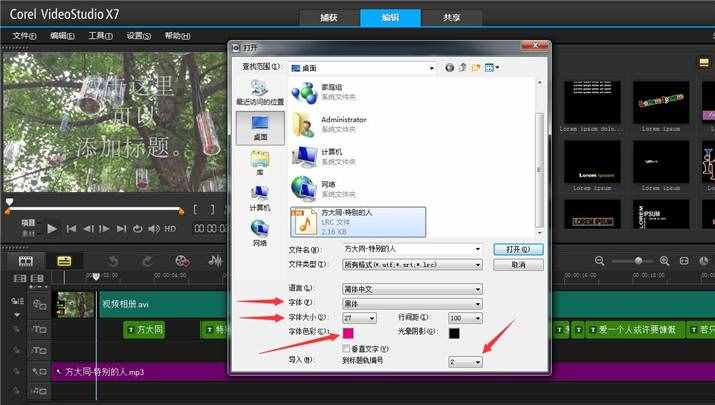Select the 视频相册.avi clip on timeline
715x405 pixels.
163,304
